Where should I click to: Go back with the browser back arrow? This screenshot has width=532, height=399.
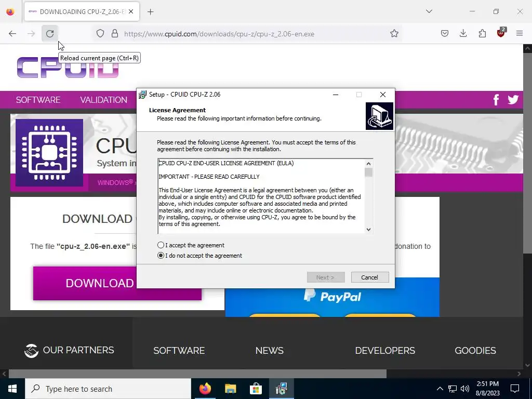12,34
